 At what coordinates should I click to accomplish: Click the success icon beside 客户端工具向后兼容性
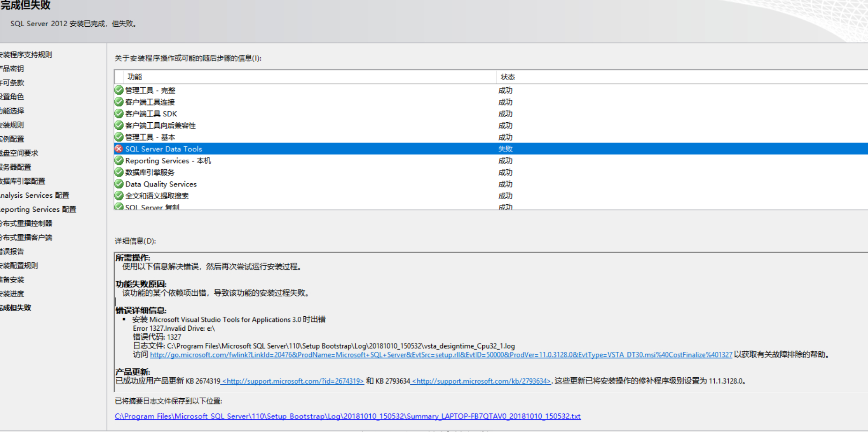click(119, 125)
